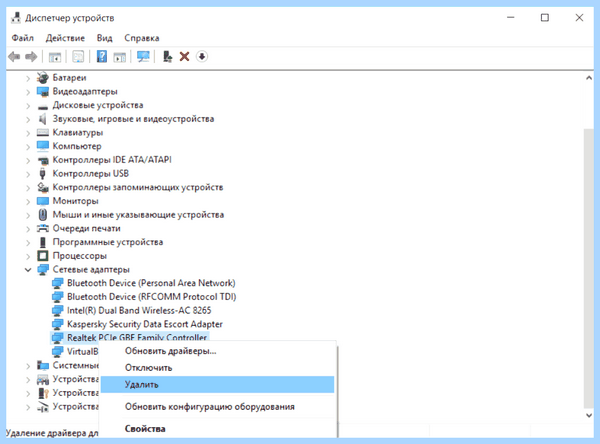Select the Мониторы screen icon

point(43,201)
